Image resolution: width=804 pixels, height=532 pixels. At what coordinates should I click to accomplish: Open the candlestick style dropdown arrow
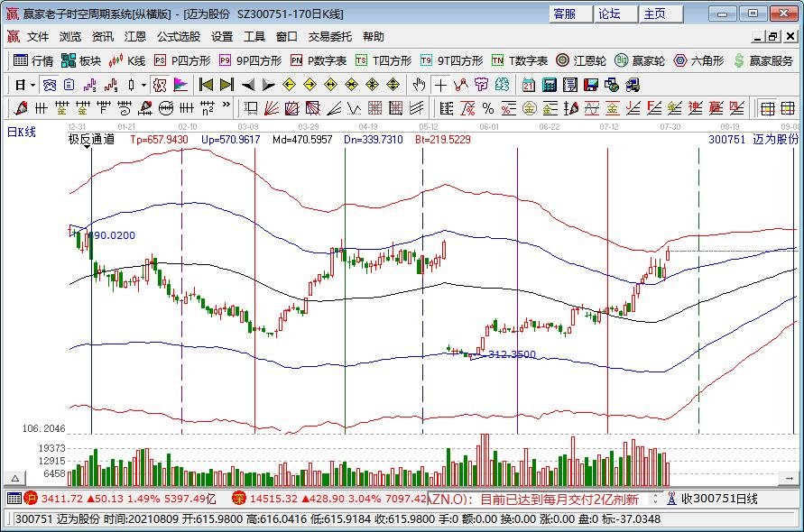[x=143, y=85]
